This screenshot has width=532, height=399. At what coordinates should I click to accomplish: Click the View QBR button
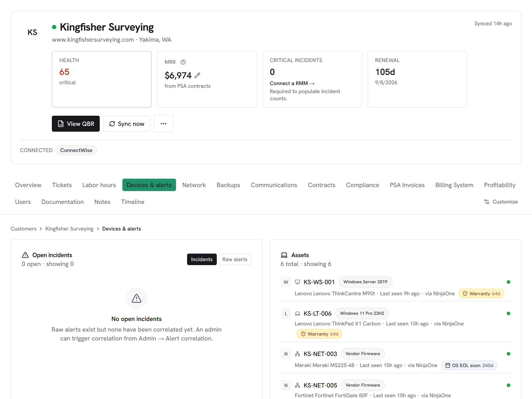(x=76, y=124)
